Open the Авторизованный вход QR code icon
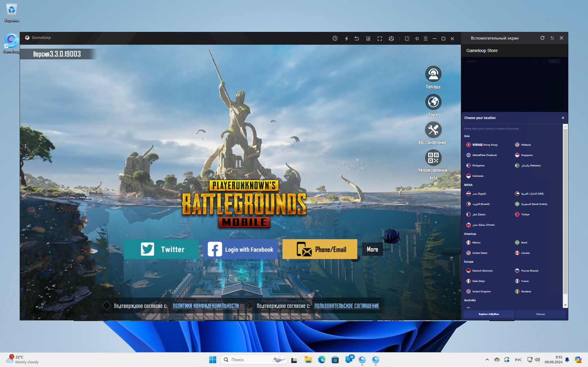This screenshot has width=588, height=367. tap(433, 157)
